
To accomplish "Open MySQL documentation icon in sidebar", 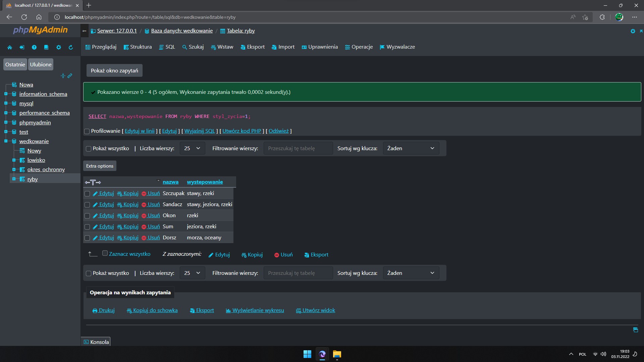I will 46,47.
